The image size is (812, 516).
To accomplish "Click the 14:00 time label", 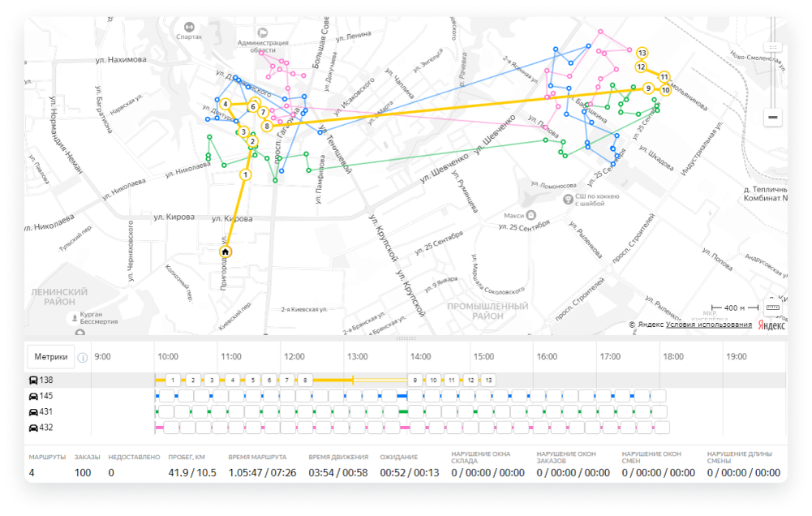I will pos(420,357).
